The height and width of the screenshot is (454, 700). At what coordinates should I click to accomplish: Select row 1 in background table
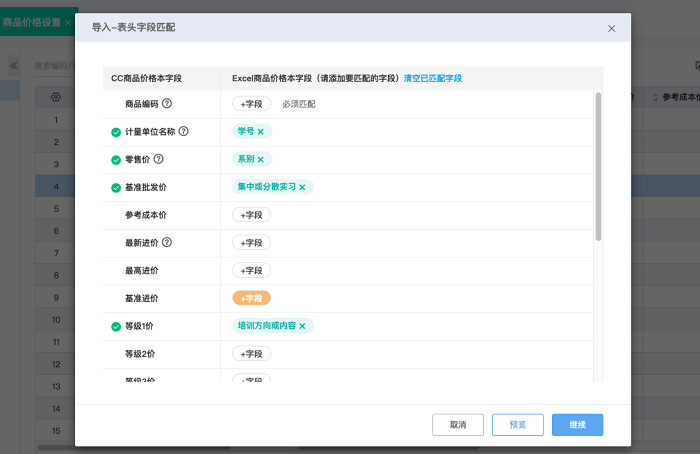point(56,120)
